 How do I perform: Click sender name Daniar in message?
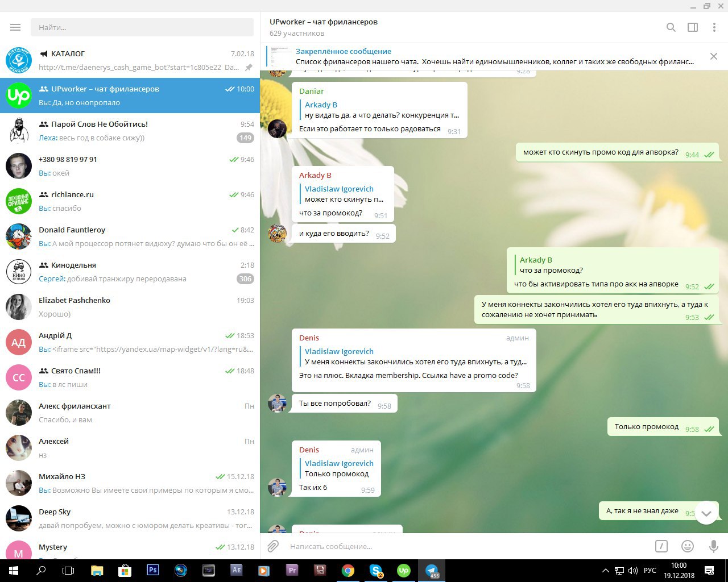(x=312, y=91)
